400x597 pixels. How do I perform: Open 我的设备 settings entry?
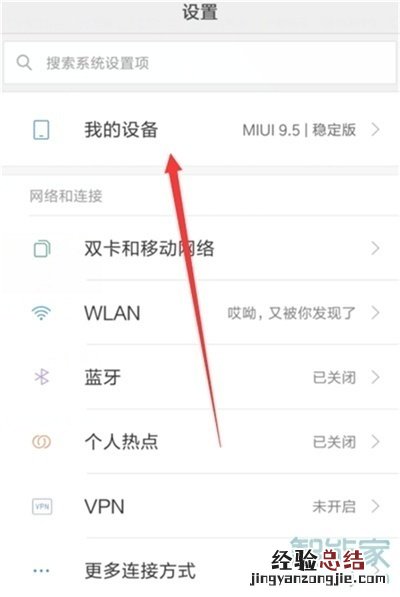tap(200, 130)
